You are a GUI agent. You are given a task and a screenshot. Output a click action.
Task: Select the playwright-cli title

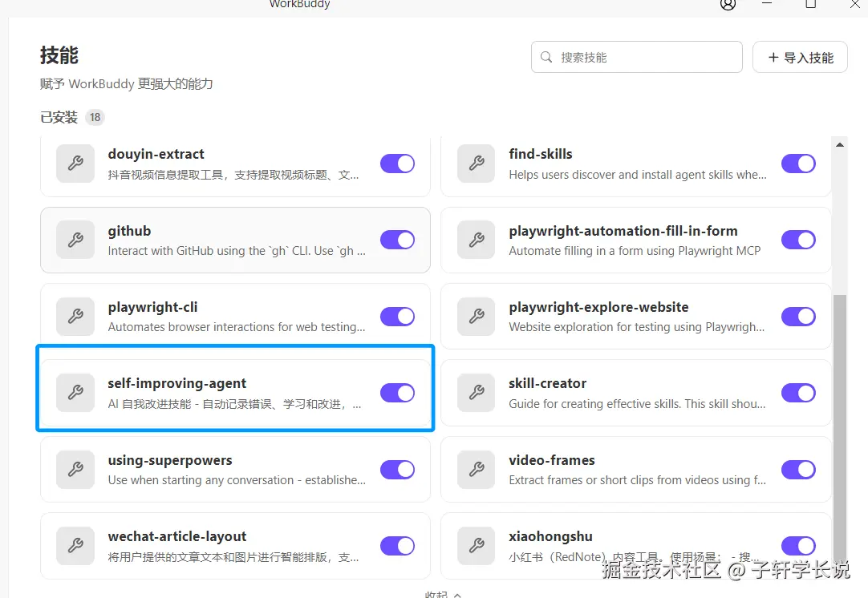pyautogui.click(x=152, y=307)
